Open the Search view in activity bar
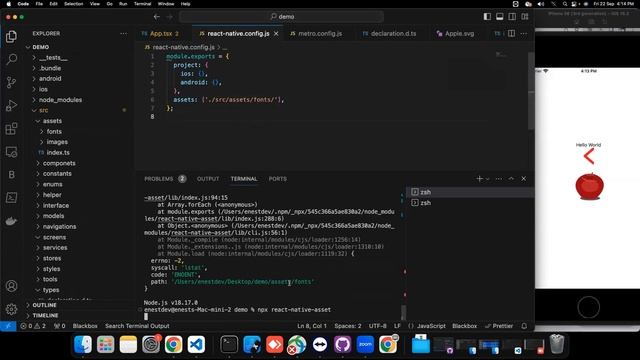The height and width of the screenshot is (360, 640). pyautogui.click(x=11, y=60)
